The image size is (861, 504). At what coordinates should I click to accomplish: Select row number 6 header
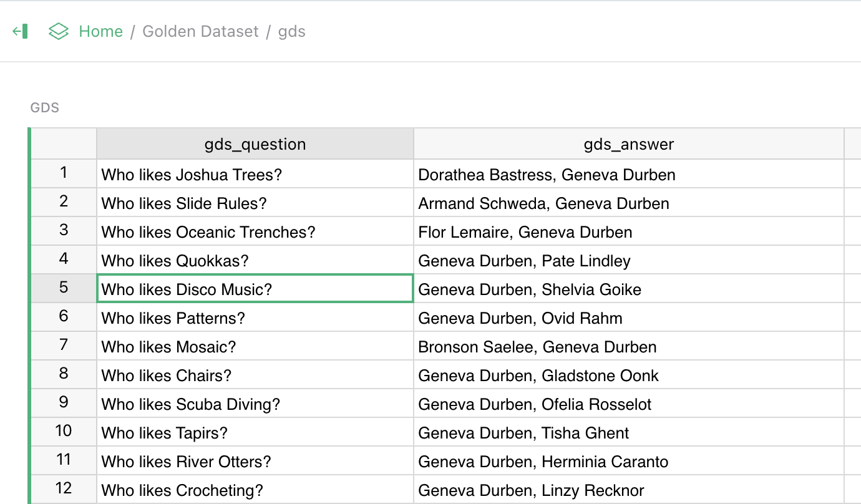(x=64, y=317)
